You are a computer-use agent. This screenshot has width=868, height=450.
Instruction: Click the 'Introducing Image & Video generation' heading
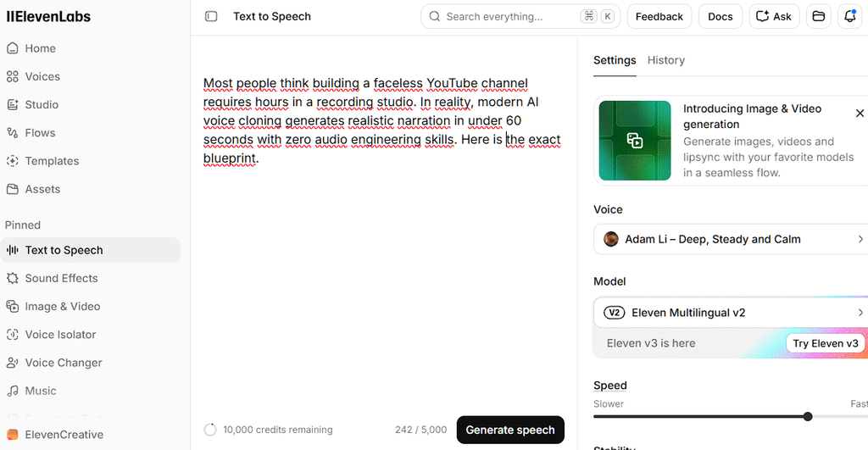pyautogui.click(x=753, y=116)
